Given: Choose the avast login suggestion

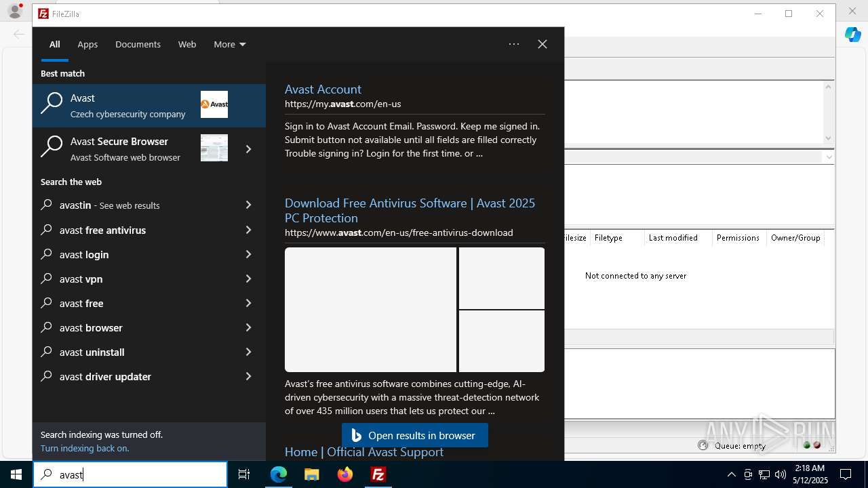Looking at the screenshot, I should point(133,254).
